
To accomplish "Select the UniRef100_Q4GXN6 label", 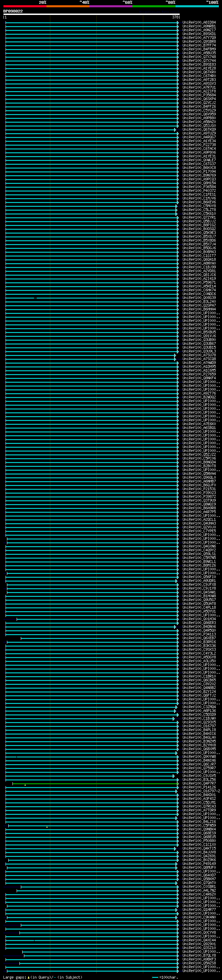I will pos(199,547).
